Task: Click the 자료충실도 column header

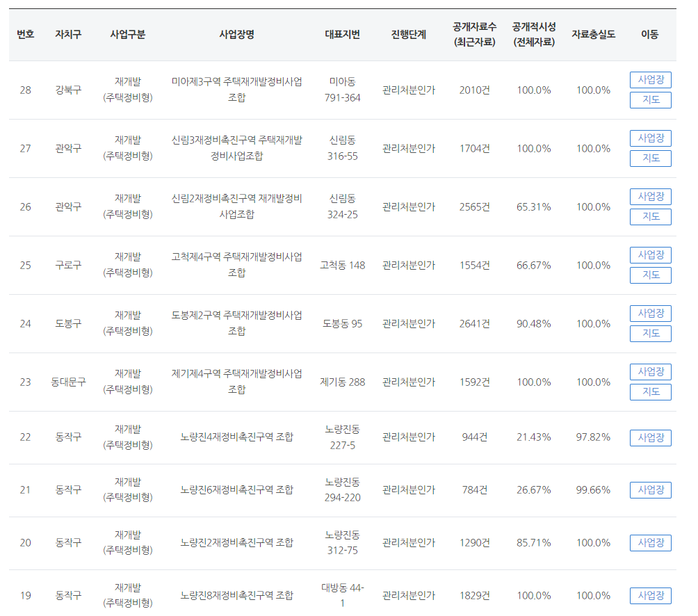Action: [594, 34]
